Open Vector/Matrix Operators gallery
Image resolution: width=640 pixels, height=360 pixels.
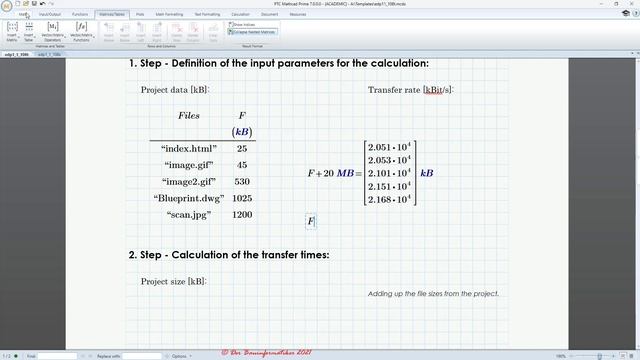click(53, 32)
